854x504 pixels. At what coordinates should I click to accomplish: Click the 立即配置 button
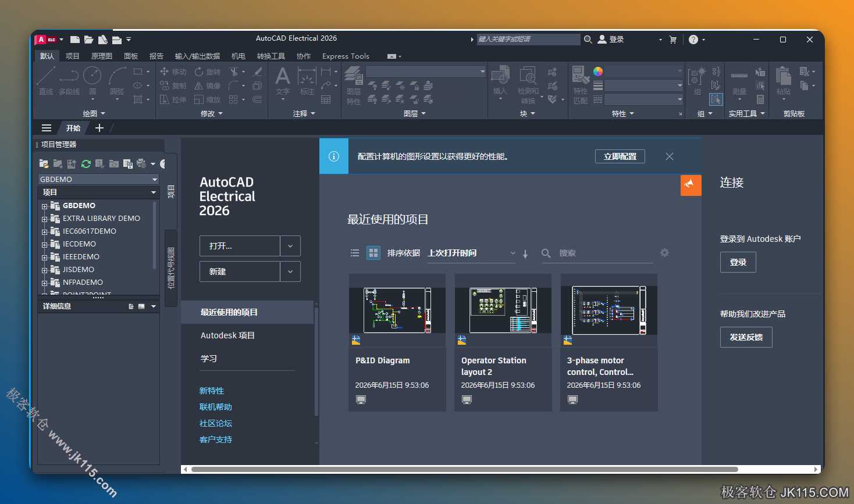click(620, 156)
